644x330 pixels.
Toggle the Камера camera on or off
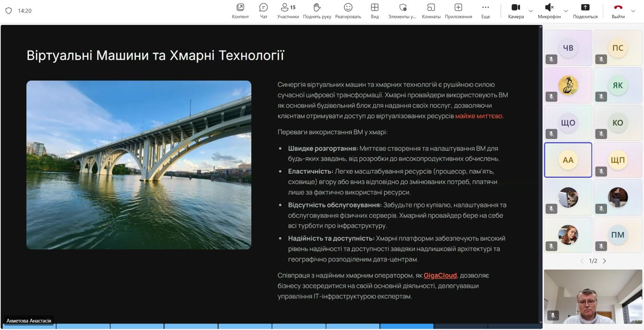[x=515, y=11]
